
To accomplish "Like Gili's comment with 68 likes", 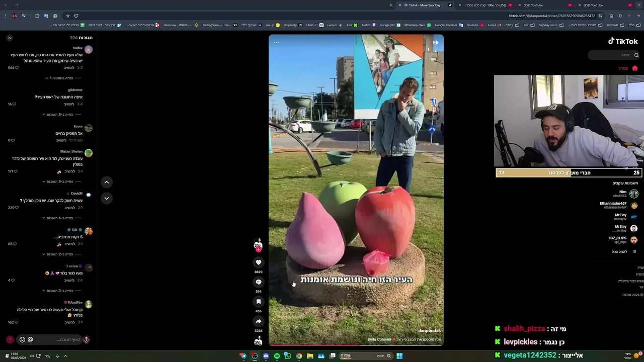I will click(15, 244).
